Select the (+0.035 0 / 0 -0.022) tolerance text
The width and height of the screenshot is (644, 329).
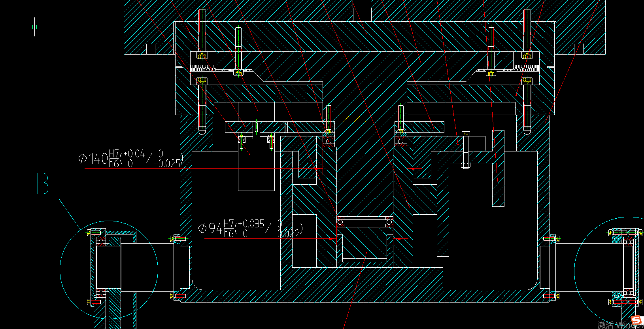click(x=269, y=229)
